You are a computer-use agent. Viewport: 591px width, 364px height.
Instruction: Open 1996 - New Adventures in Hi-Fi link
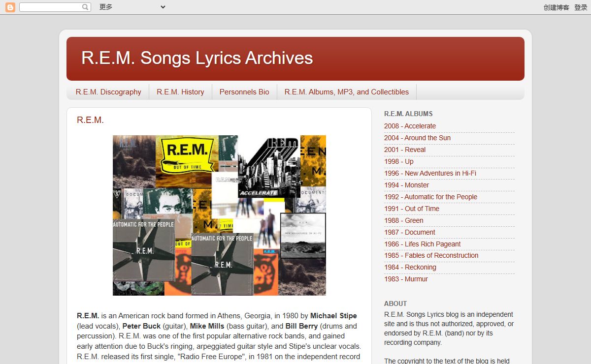(x=430, y=173)
